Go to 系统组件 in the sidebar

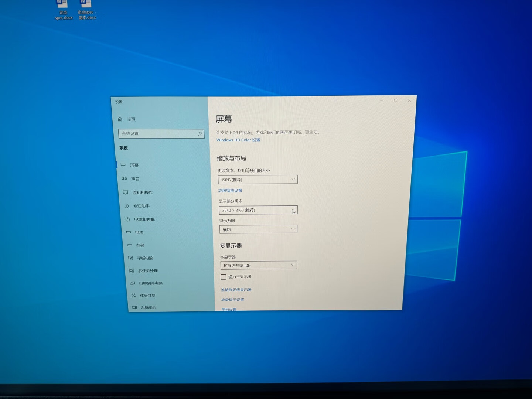(x=148, y=307)
